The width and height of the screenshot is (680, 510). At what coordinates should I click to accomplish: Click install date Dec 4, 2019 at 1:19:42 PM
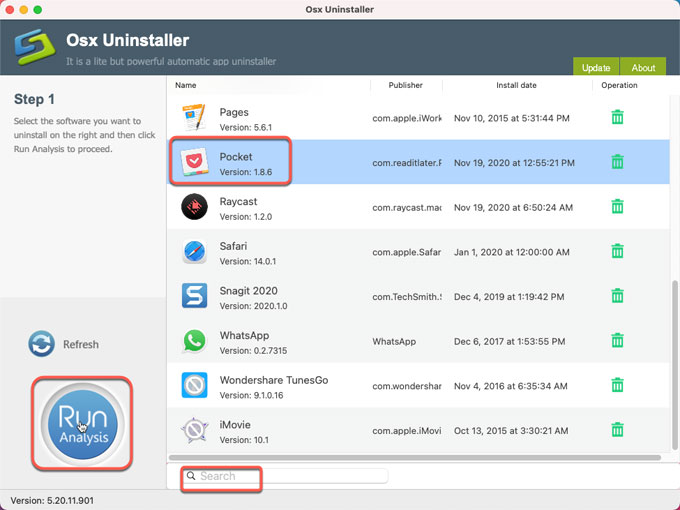coord(509,297)
